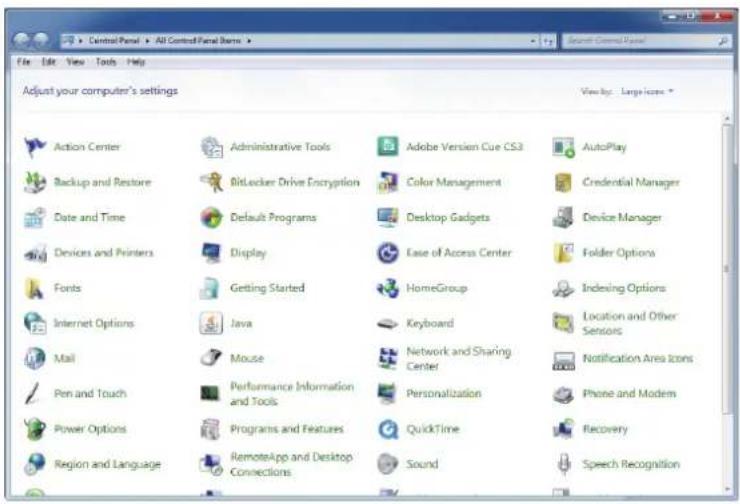Click the Notification Area Icons icon
The image size is (740, 504).
pyautogui.click(x=563, y=360)
